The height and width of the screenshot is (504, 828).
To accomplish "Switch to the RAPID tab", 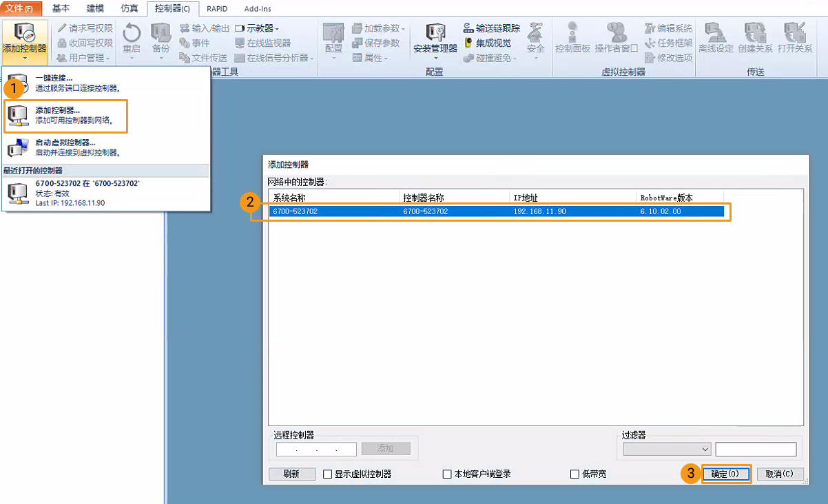I will pyautogui.click(x=216, y=8).
